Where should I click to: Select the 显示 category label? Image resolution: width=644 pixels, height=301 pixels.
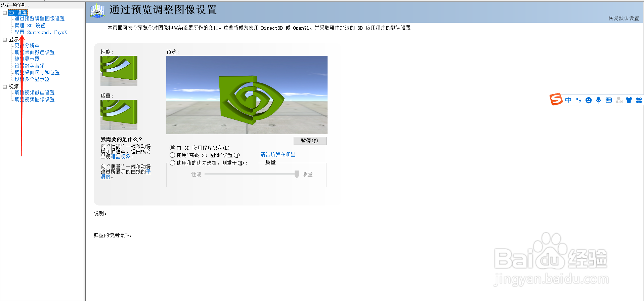point(14,40)
